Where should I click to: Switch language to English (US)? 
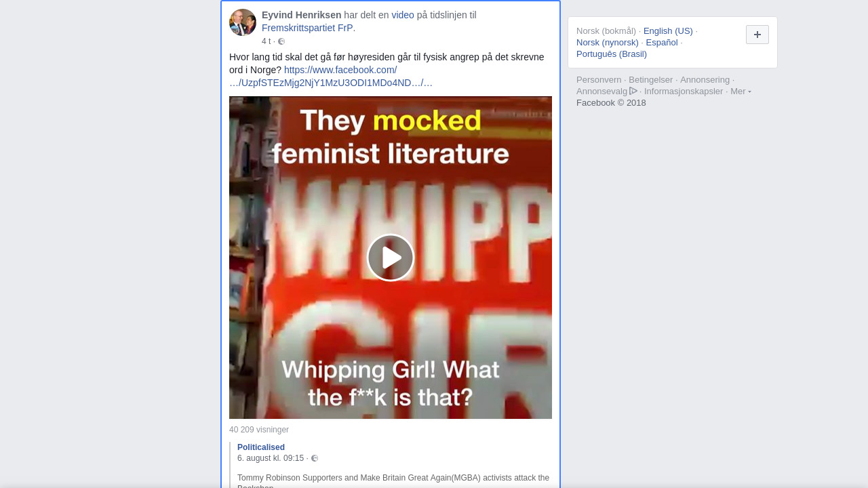pyautogui.click(x=668, y=30)
